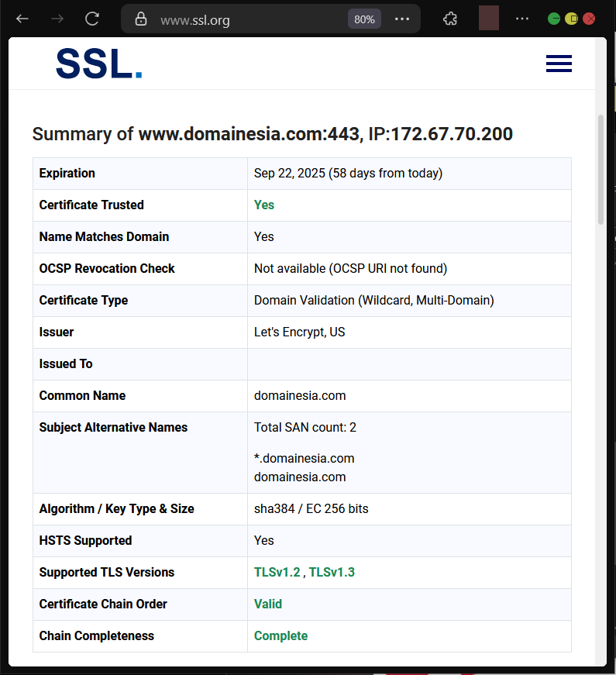This screenshot has width=616, height=675.
Task: Open the extensions puzzle icon
Action: click(x=450, y=19)
